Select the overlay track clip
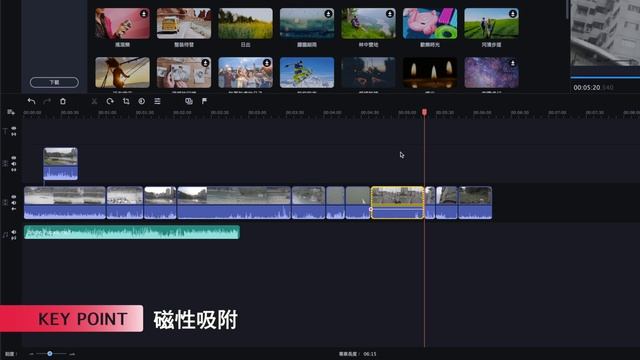The width and height of the screenshot is (640, 360). [60, 164]
